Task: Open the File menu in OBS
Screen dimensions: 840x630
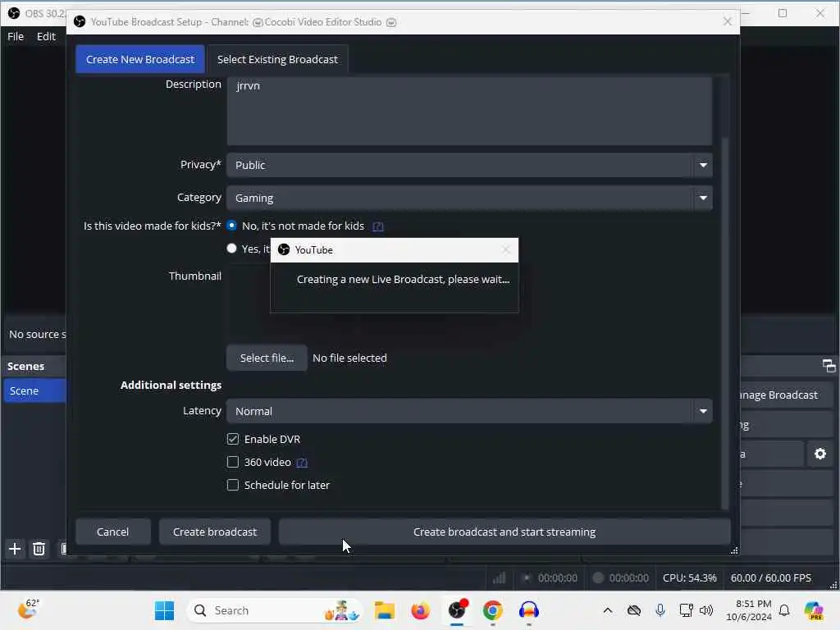Action: [x=16, y=36]
